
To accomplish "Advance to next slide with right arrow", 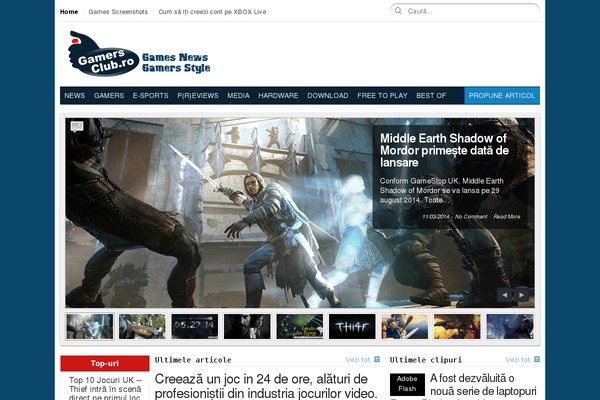I will (521, 295).
